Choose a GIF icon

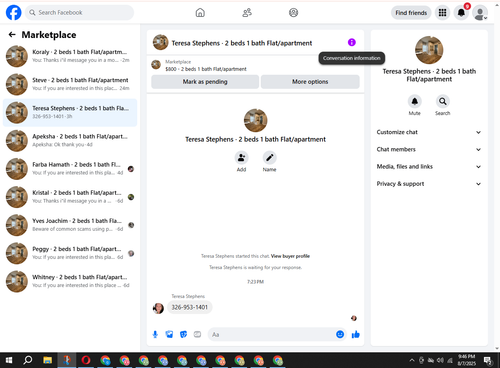[197, 334]
